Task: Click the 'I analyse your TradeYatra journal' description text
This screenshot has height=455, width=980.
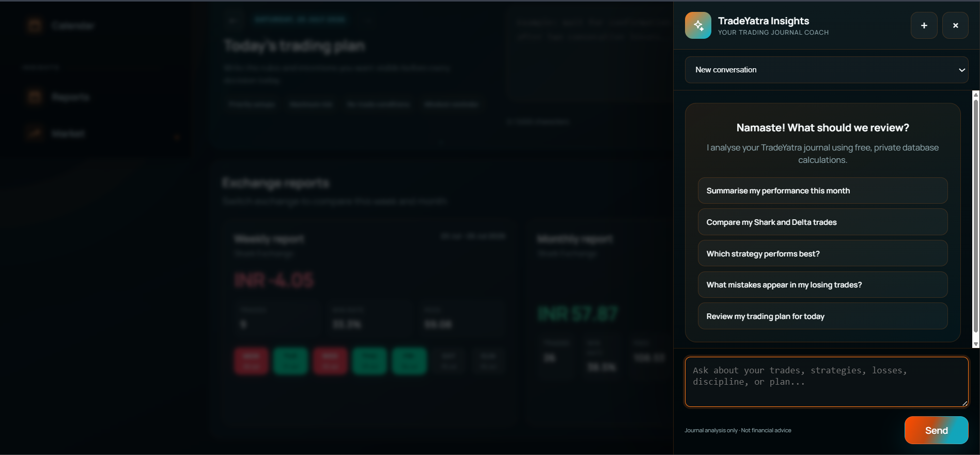Action: 822,154
